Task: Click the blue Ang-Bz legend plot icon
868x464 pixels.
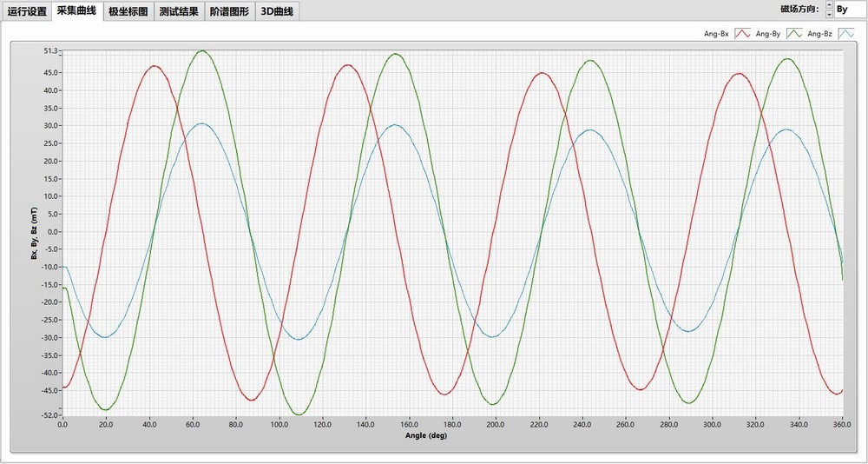Action: (x=846, y=34)
